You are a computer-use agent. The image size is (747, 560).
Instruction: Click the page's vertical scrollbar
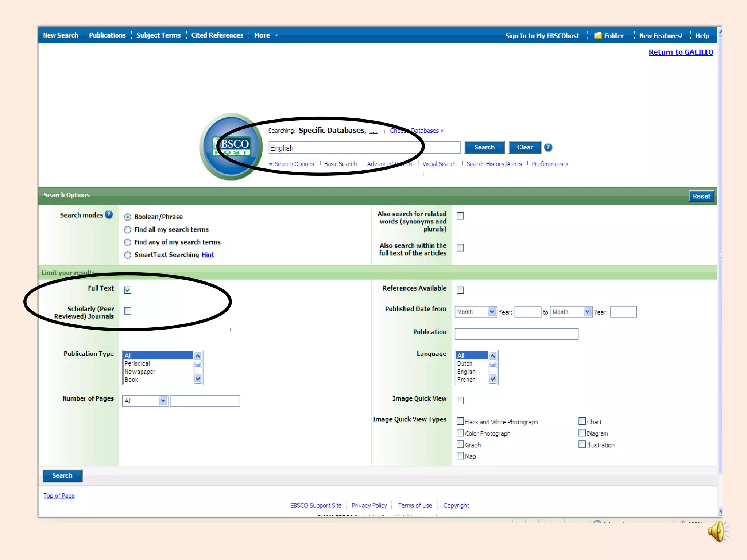(720, 255)
